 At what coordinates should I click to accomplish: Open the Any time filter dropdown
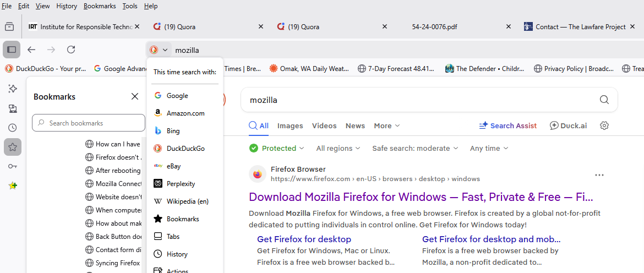[x=489, y=148]
